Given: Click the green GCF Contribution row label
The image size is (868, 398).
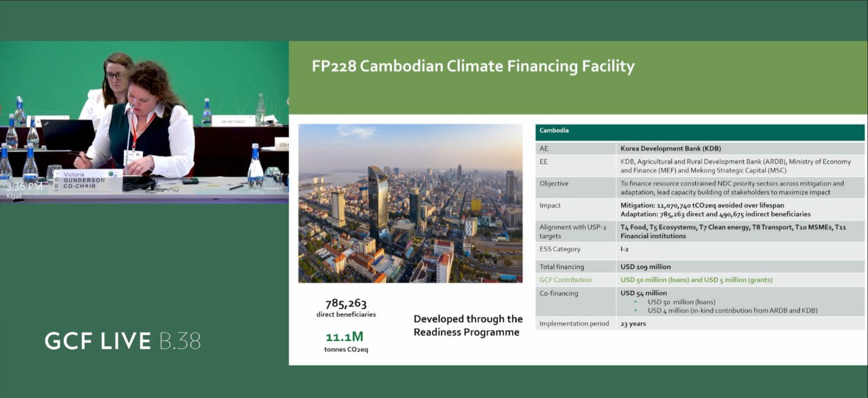Looking at the screenshot, I should (x=565, y=279).
